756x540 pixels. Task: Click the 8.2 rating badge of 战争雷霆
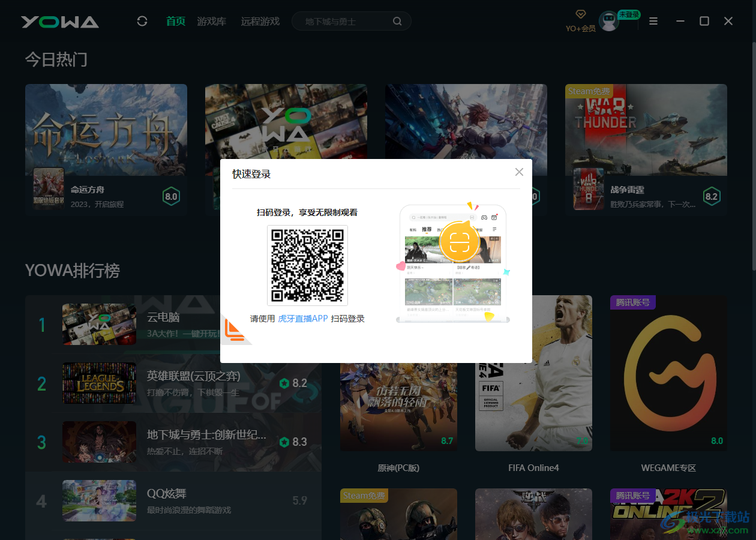(712, 196)
